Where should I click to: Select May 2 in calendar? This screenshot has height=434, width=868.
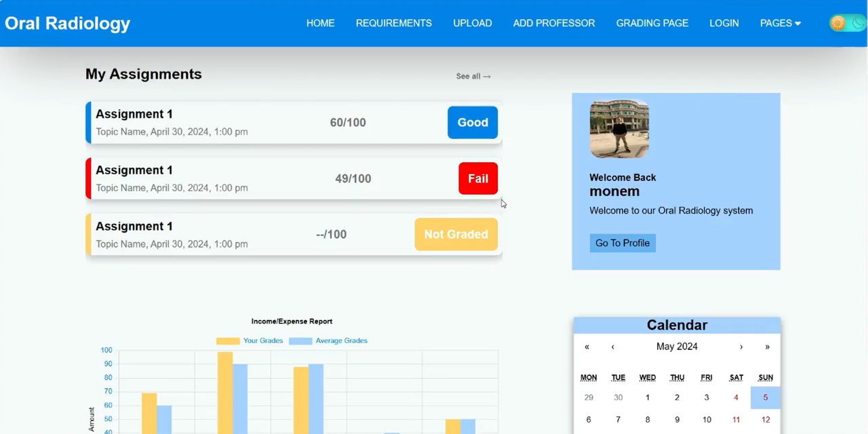point(677,398)
